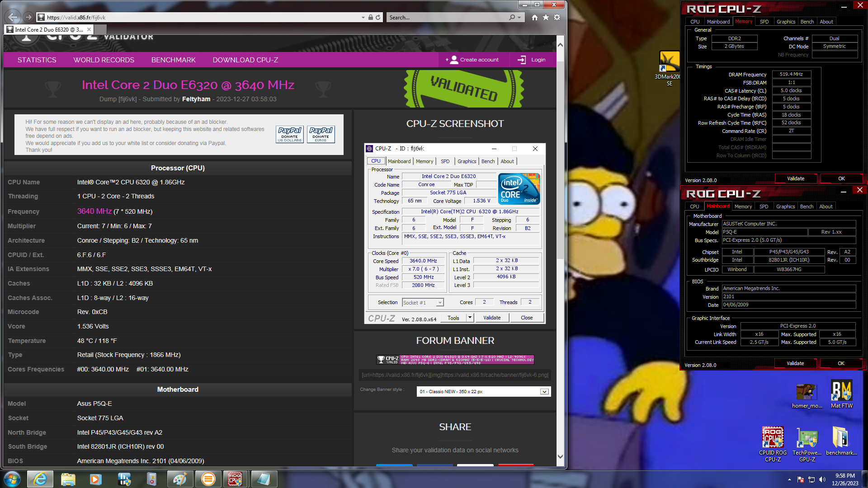
Task: Open Windows Explorer from the taskbar
Action: (x=68, y=479)
